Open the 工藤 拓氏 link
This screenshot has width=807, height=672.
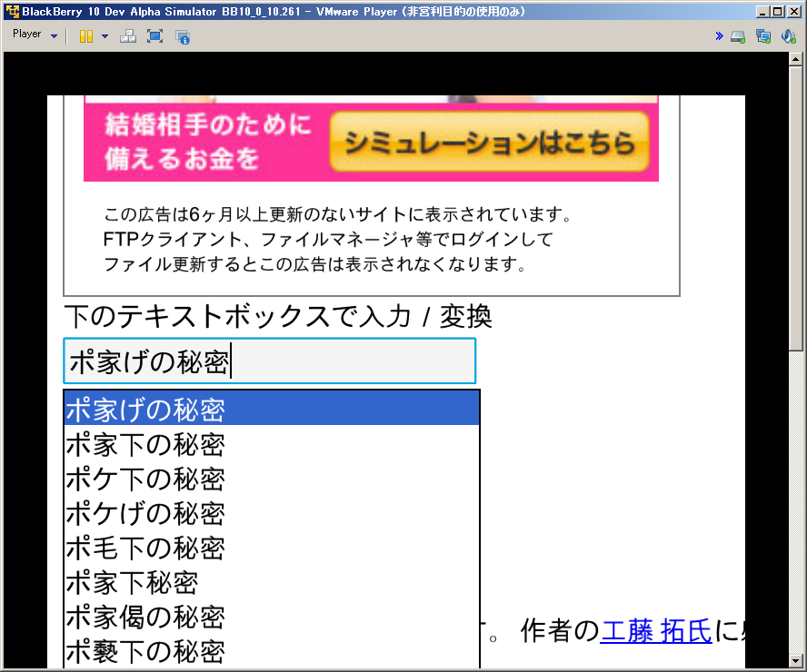coord(655,631)
